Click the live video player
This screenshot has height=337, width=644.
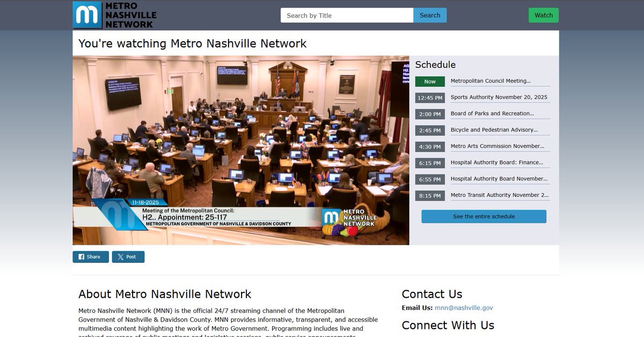[x=241, y=150]
